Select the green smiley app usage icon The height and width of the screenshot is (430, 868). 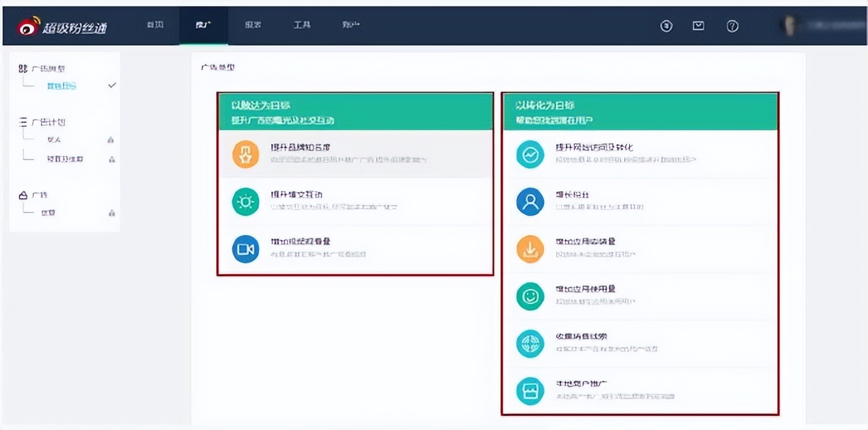pos(530,296)
